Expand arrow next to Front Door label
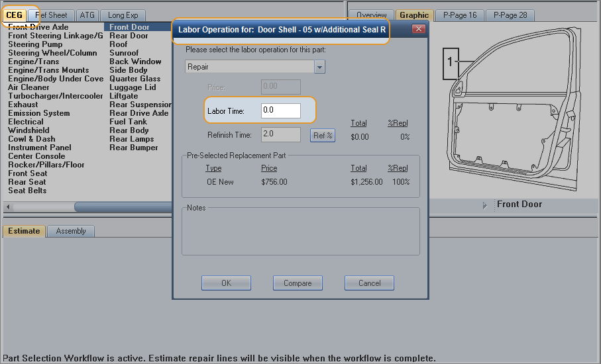Image resolution: width=601 pixels, height=364 pixels. point(484,205)
